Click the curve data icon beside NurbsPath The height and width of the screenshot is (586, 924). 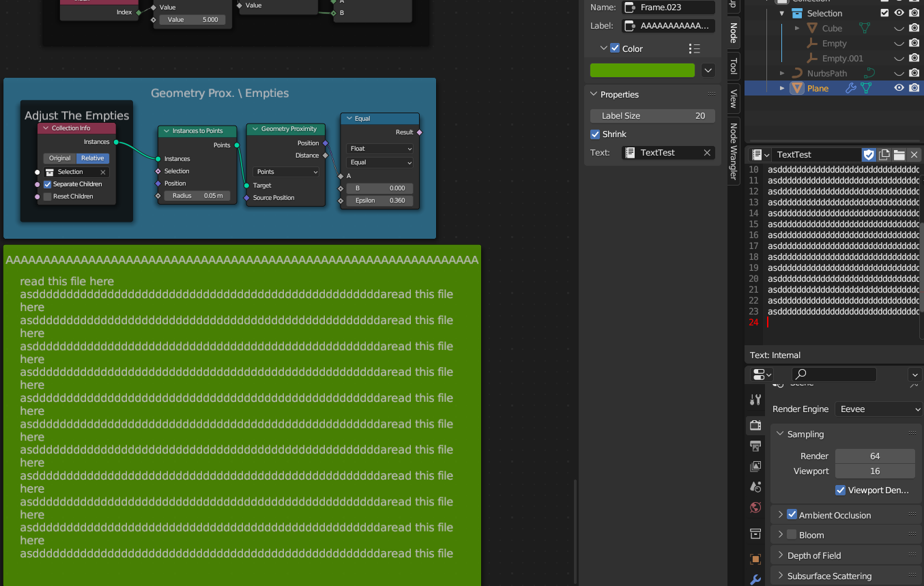tap(870, 73)
